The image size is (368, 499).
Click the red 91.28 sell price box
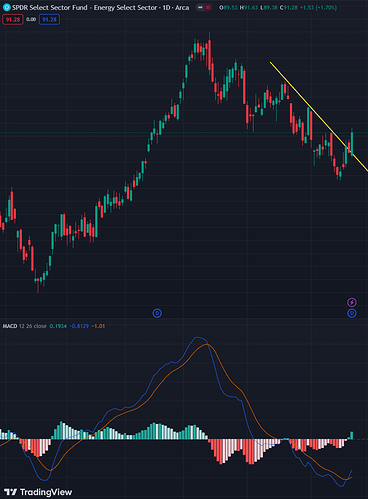point(13,20)
